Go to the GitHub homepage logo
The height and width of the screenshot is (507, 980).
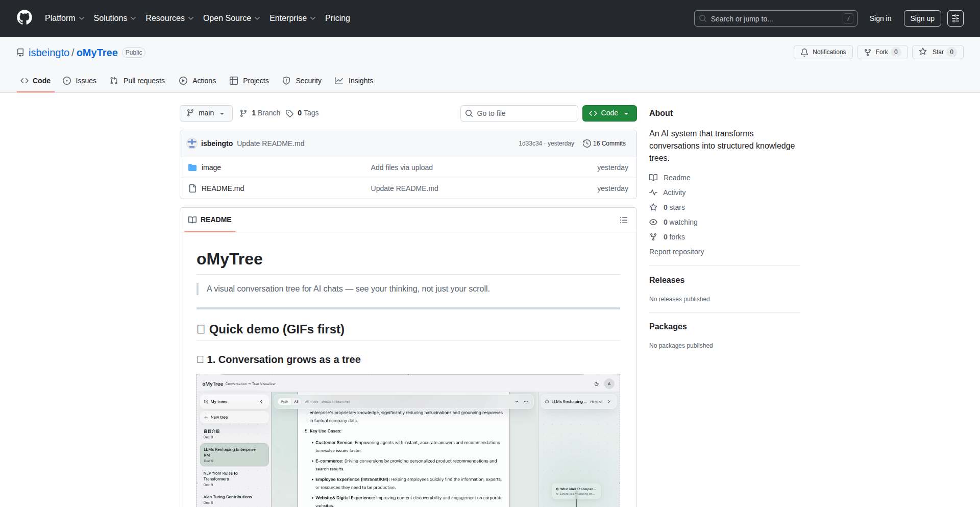(x=24, y=18)
